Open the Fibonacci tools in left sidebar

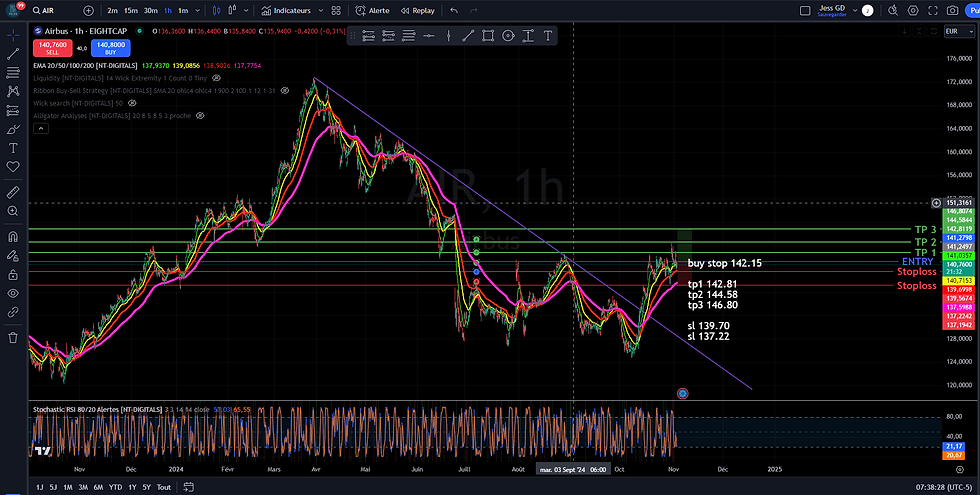(x=12, y=73)
